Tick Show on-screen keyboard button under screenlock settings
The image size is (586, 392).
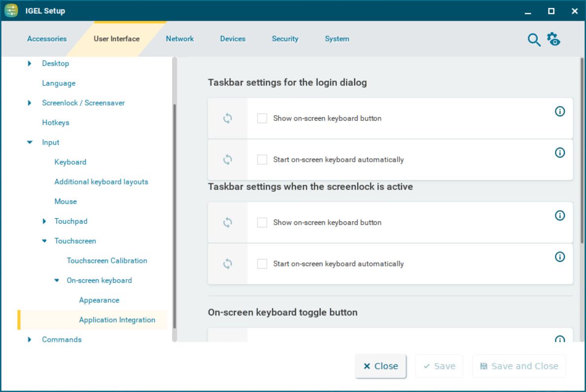pos(262,222)
